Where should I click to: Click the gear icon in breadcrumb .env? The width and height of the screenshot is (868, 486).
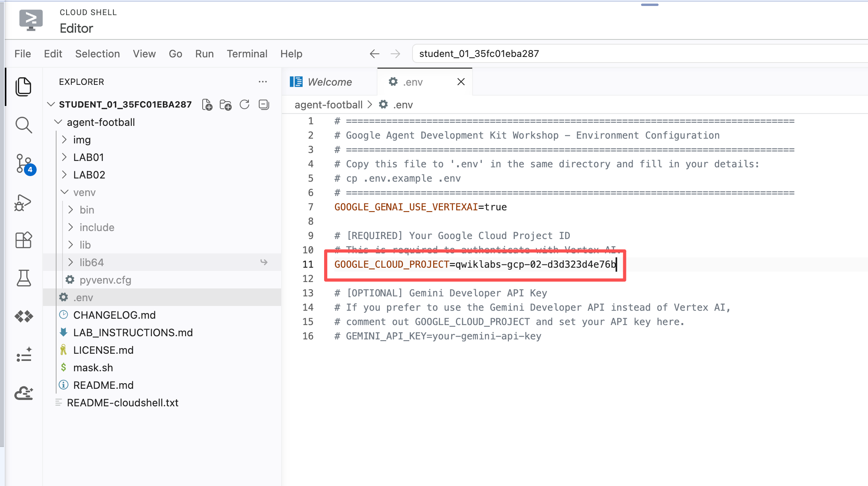pos(383,104)
